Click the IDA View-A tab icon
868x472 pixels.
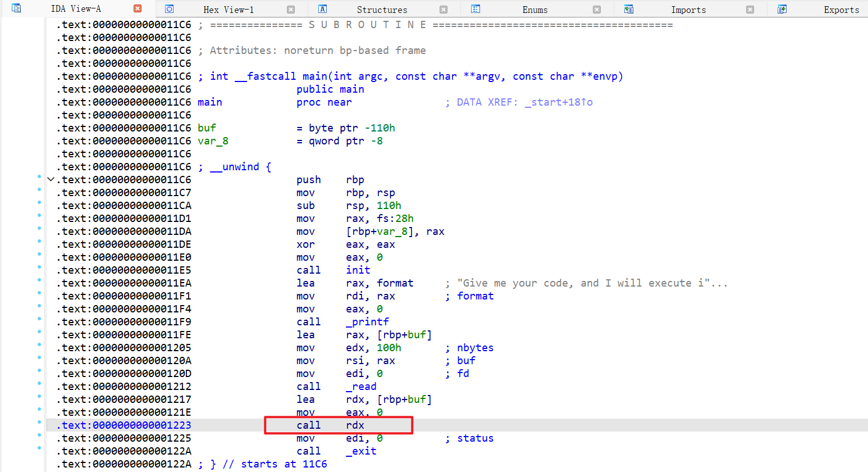coord(16,8)
